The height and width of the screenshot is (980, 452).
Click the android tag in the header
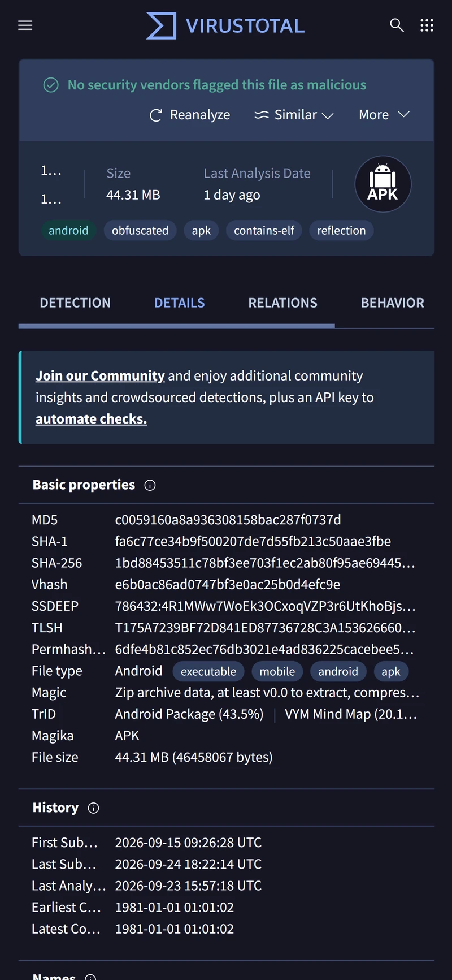[68, 231]
